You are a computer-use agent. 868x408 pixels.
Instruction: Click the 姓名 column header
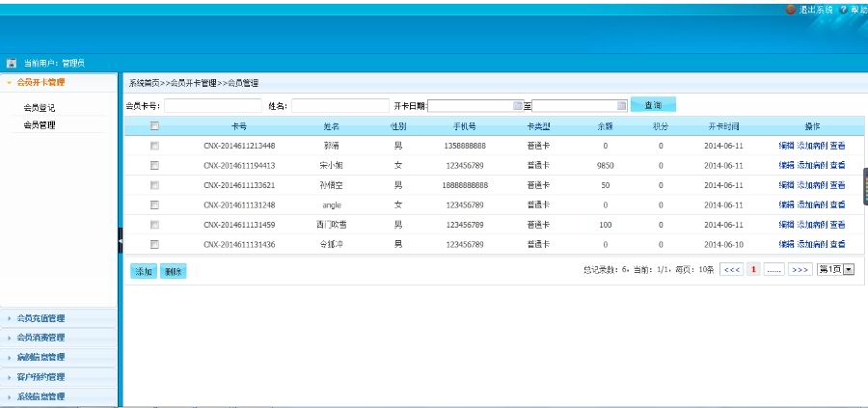coord(332,126)
